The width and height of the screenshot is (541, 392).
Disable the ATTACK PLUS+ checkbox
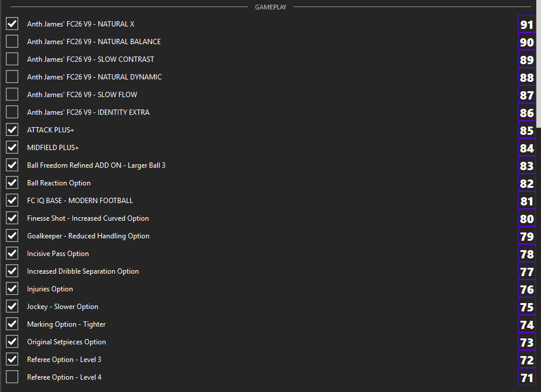tap(12, 129)
